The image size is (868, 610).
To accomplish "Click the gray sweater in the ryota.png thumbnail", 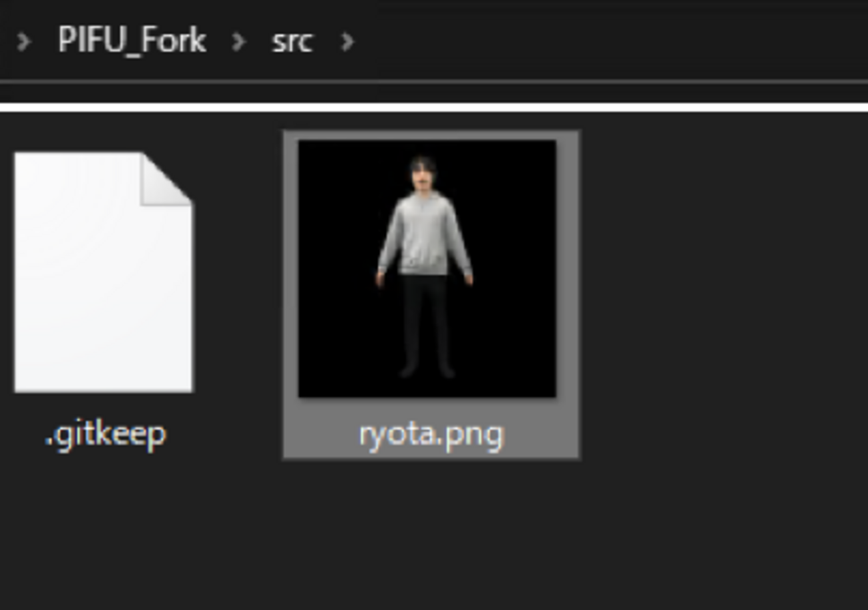I will tap(425, 234).
